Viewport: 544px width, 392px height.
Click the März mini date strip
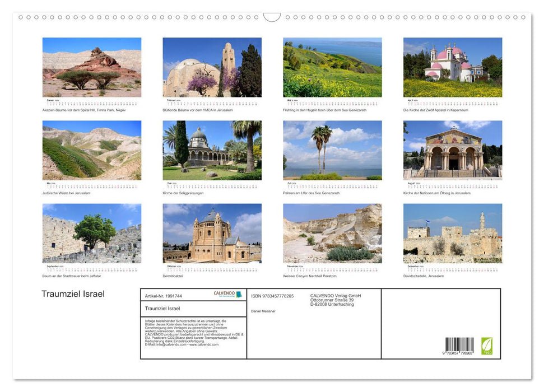[332, 103]
